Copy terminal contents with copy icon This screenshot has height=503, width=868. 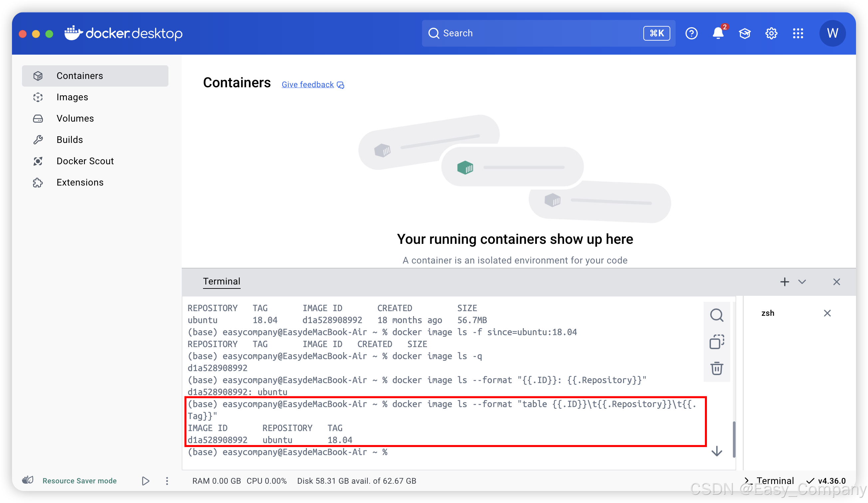click(717, 342)
